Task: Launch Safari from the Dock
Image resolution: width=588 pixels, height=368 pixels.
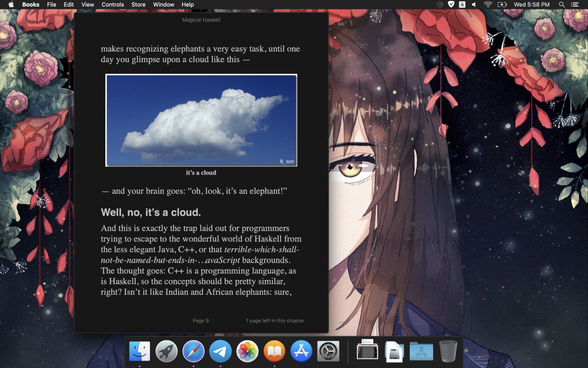Action: [x=193, y=351]
